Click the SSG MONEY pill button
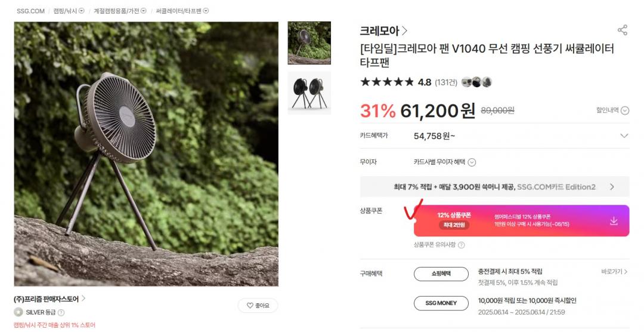Image resolution: width=644 pixels, height=332 pixels. tap(441, 303)
